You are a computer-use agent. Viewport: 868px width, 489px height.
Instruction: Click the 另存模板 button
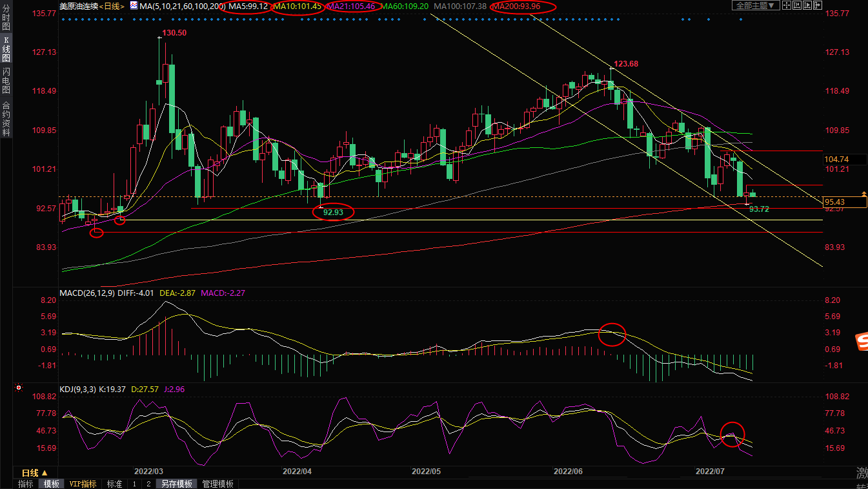177,484
